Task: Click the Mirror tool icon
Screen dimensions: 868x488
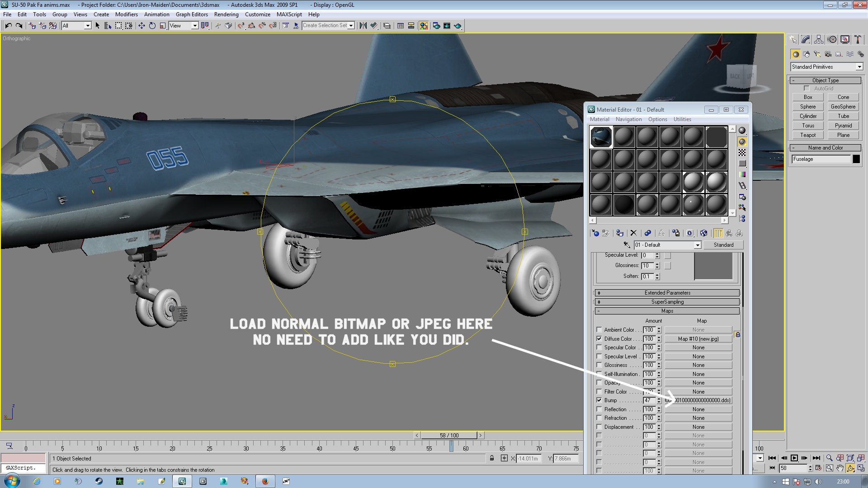Action: click(363, 26)
